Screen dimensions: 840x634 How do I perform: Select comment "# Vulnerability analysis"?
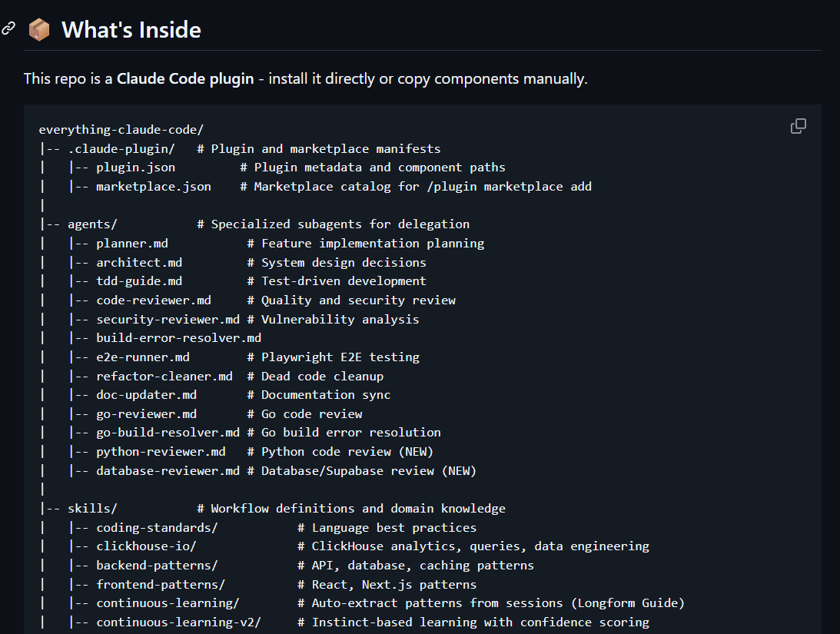(334, 320)
